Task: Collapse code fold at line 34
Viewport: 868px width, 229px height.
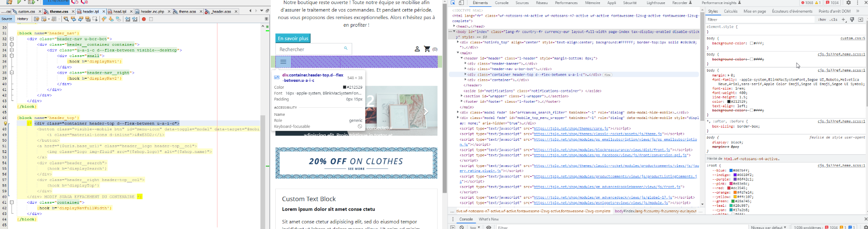Action: click(12, 50)
